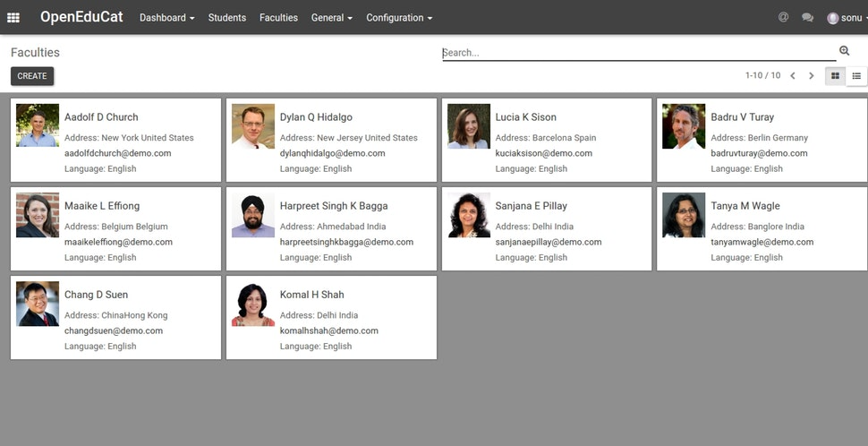This screenshot has width=868, height=446.
Task: Click the 1-10 / 10 pager counter
Action: 762,75
